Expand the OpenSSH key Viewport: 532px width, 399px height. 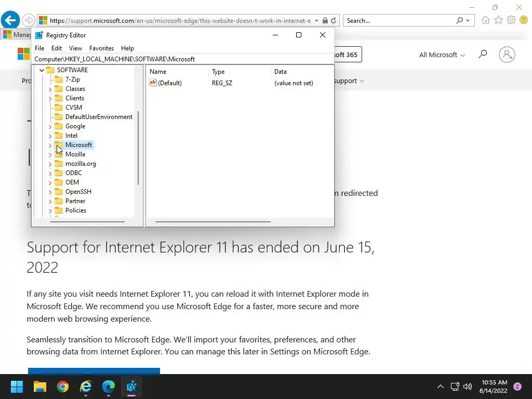(x=50, y=192)
